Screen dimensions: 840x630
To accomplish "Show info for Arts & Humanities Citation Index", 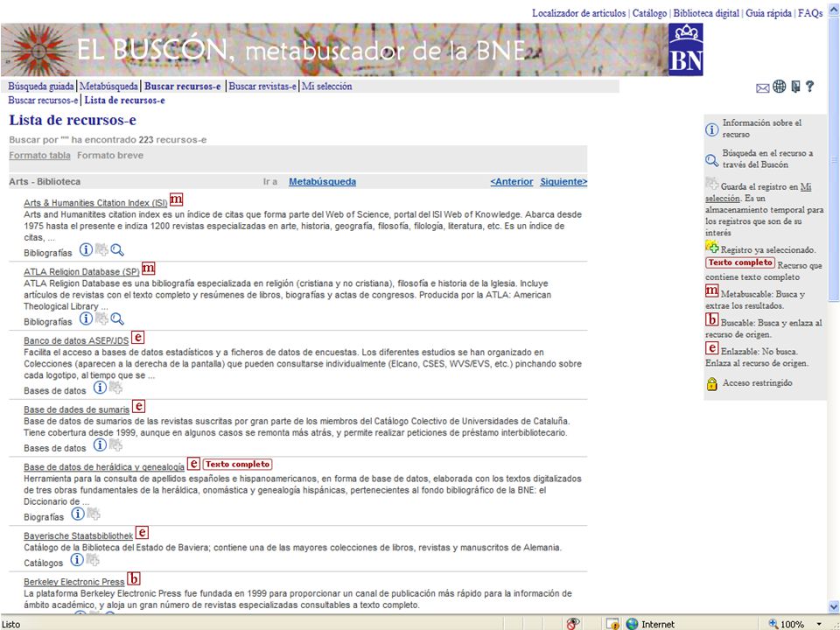I will tap(86, 249).
